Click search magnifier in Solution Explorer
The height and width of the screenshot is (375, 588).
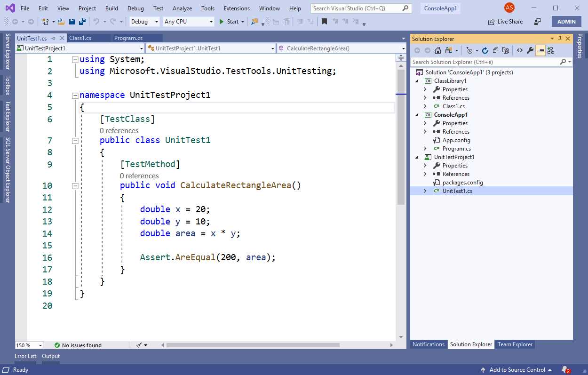point(563,62)
